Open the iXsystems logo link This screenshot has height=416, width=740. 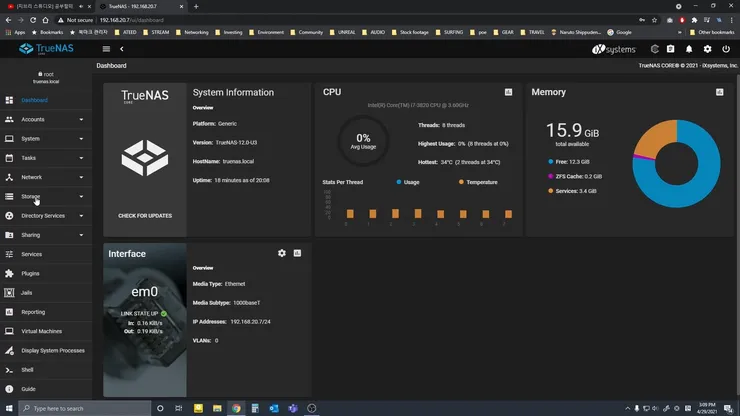614,49
